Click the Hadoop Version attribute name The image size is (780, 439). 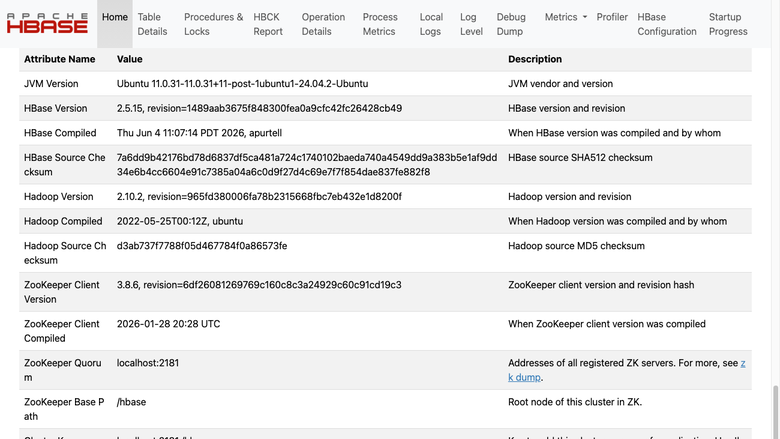coord(58,196)
